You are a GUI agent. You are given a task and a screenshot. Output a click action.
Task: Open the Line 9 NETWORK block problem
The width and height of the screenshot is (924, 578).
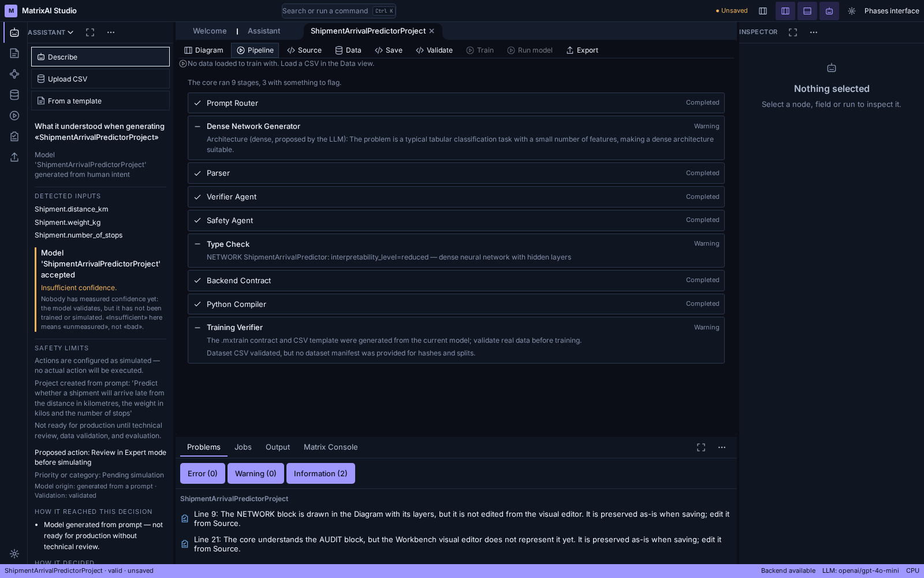pos(456,518)
